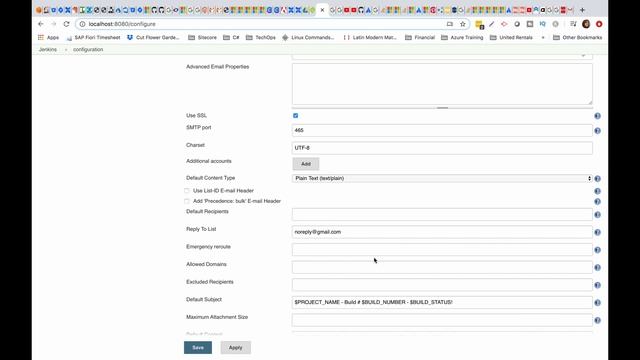This screenshot has height=360, width=640.
Task: Reload the page with refresh icon
Action: pos(67,24)
